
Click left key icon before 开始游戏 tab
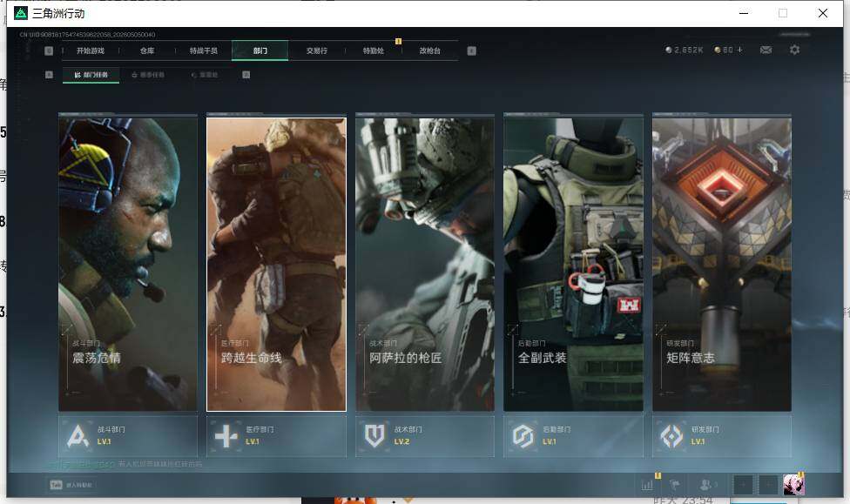[x=49, y=51]
